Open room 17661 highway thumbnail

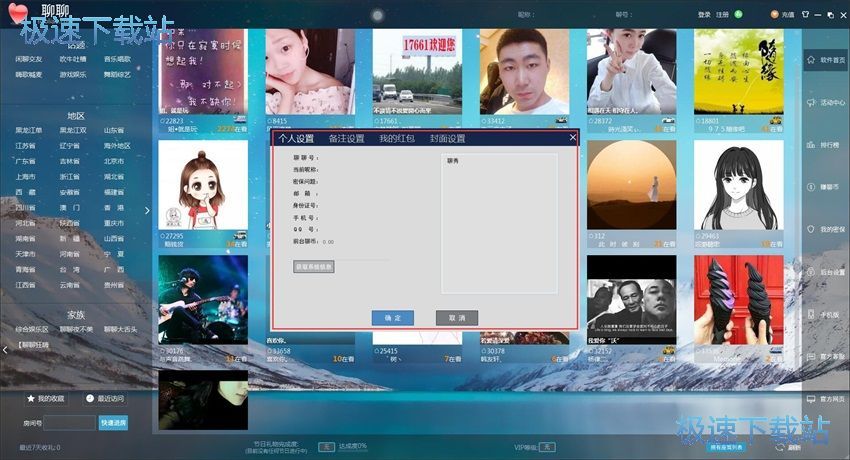417,72
